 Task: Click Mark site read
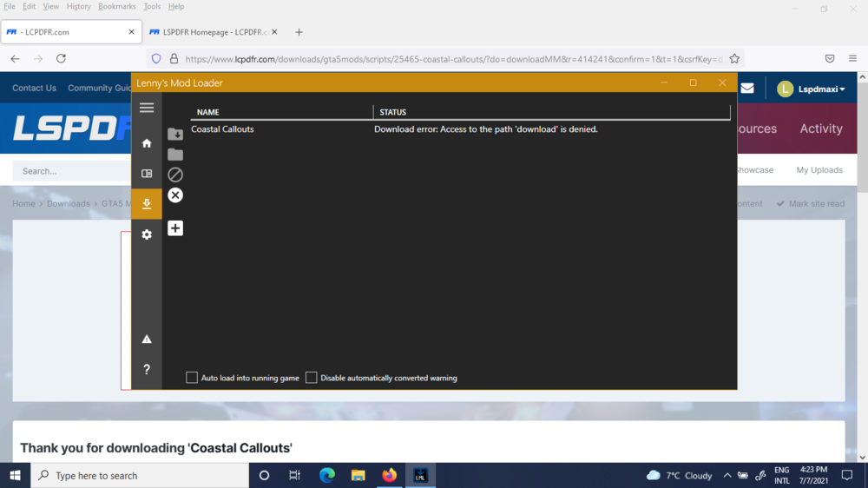click(811, 204)
